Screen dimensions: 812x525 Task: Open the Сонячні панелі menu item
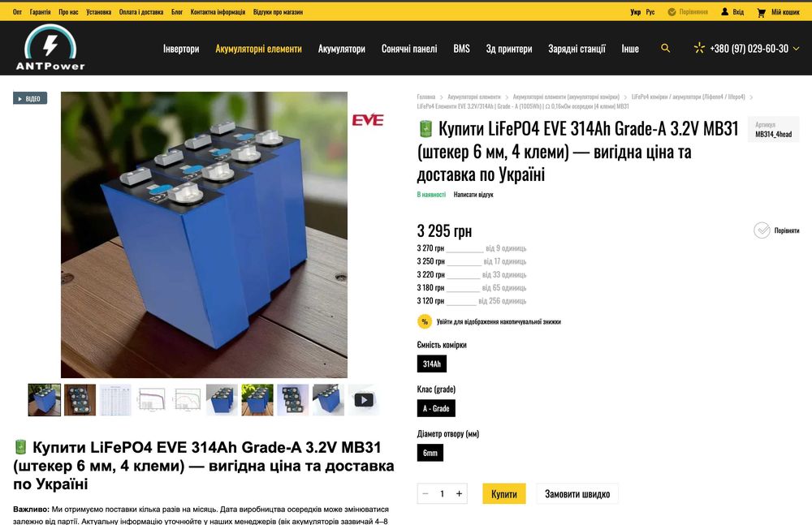(409, 49)
